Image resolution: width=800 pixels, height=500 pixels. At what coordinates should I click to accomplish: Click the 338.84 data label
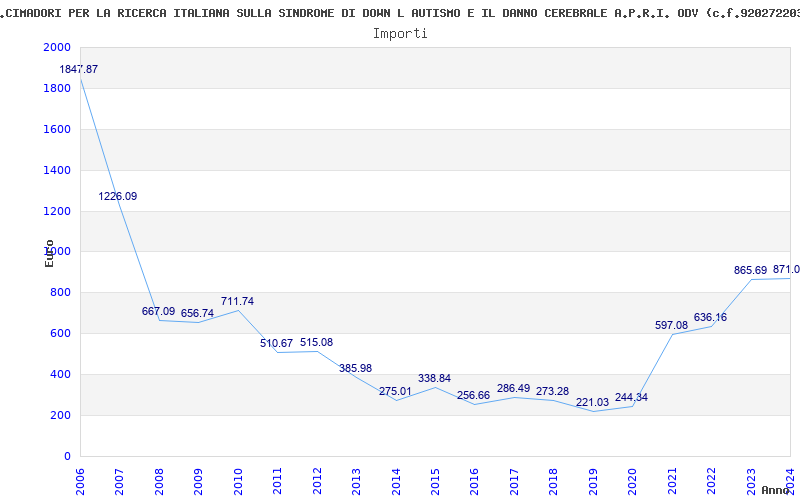pyautogui.click(x=434, y=379)
